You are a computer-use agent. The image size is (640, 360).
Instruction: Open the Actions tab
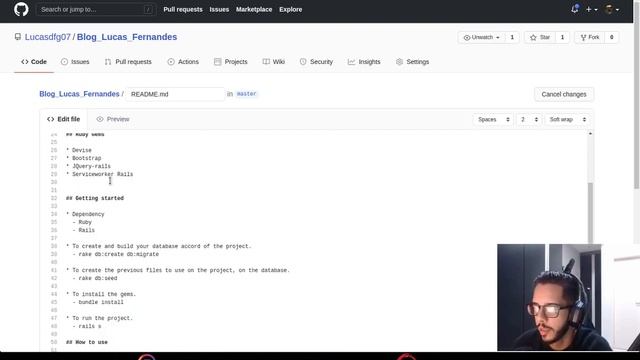[x=183, y=62]
